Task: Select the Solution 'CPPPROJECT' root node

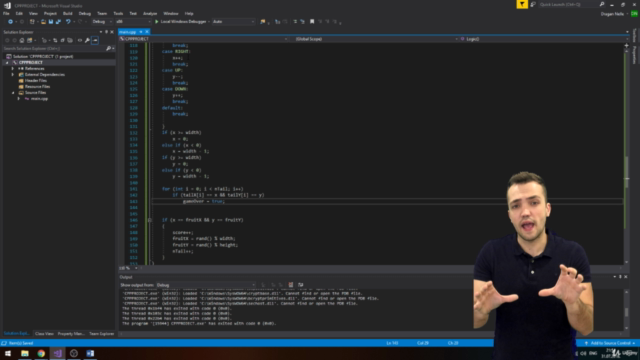Action: (42, 57)
